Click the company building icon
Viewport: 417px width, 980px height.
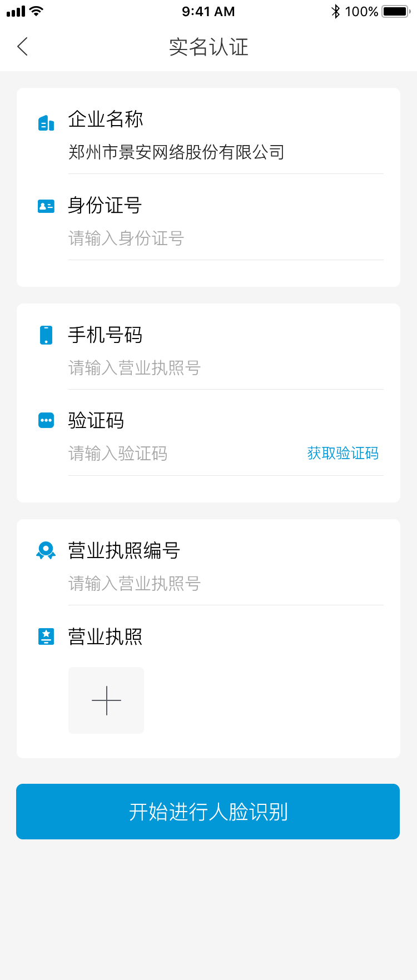[46, 123]
